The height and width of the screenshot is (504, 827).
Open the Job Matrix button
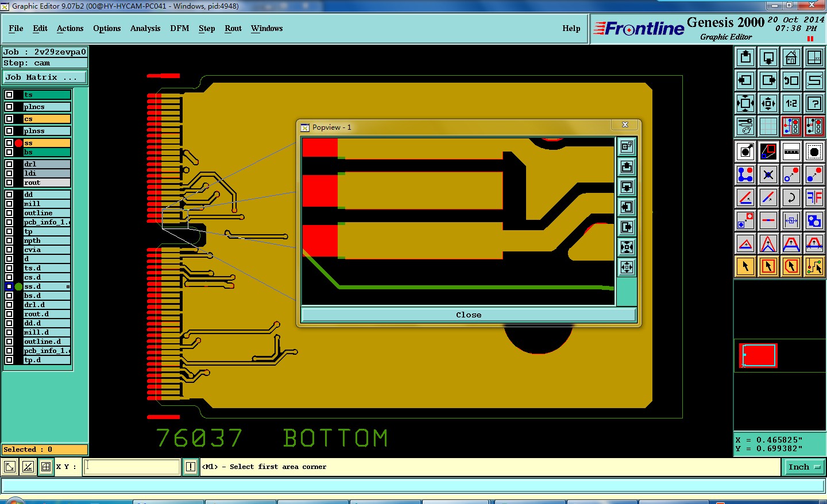[45, 77]
